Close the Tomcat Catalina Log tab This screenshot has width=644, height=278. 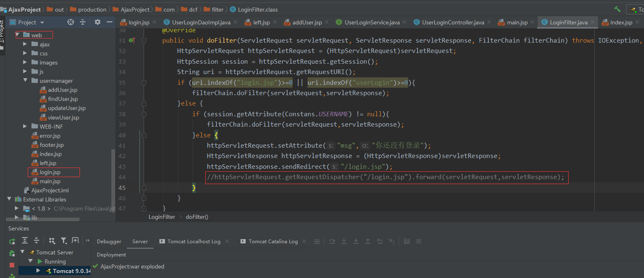[x=304, y=241]
